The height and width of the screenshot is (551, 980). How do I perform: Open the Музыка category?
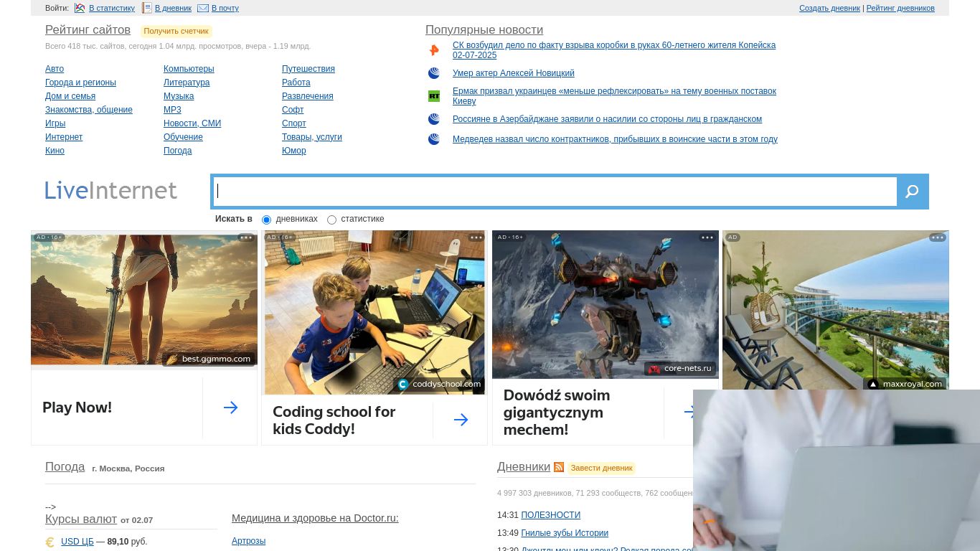pos(179,96)
